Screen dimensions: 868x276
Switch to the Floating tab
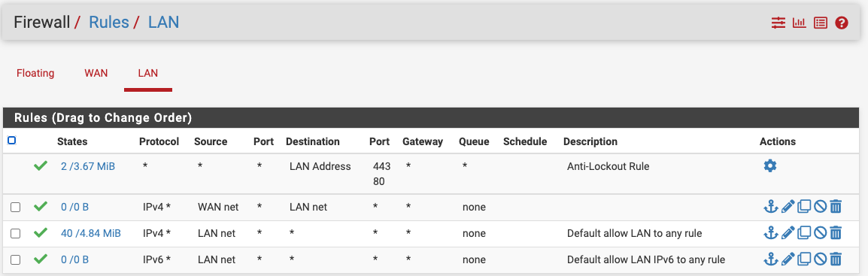tap(35, 73)
